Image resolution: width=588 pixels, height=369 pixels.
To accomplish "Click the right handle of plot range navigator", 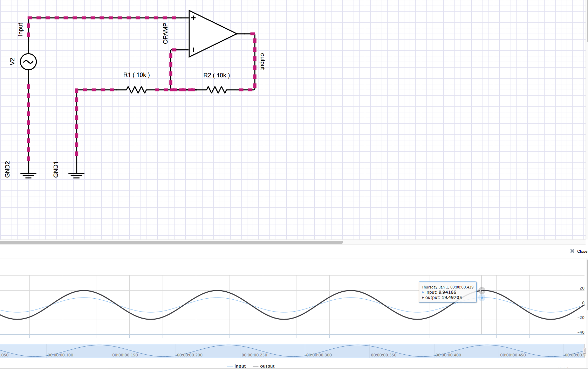I will (x=584, y=351).
